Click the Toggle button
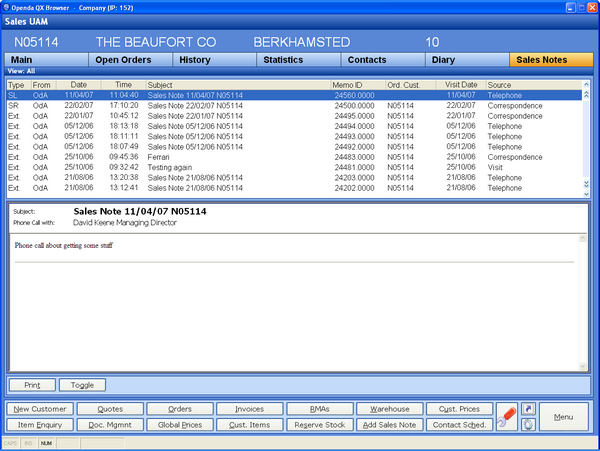The width and height of the screenshot is (600, 451). tap(82, 385)
